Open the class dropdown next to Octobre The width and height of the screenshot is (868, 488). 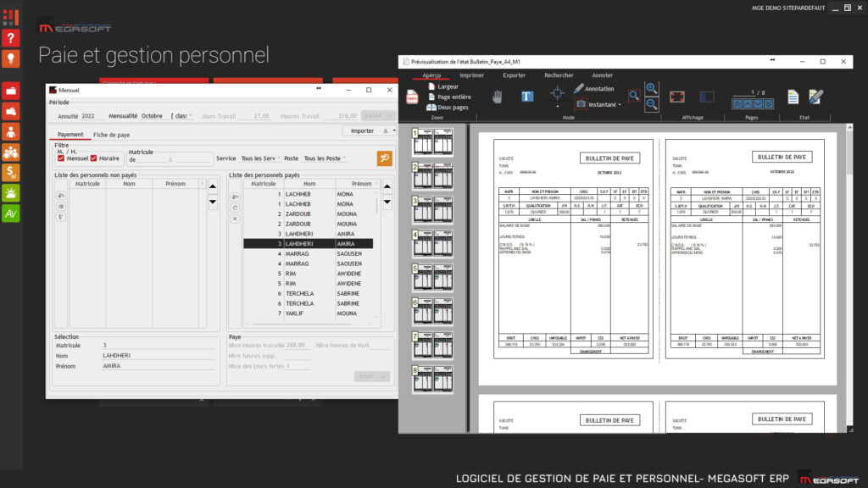coord(181,116)
